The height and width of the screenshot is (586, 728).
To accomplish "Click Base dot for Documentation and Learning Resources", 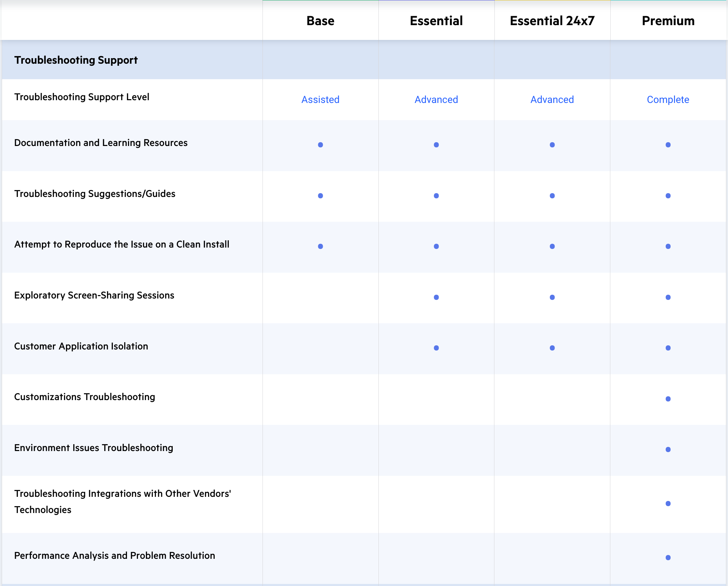I will coord(320,145).
